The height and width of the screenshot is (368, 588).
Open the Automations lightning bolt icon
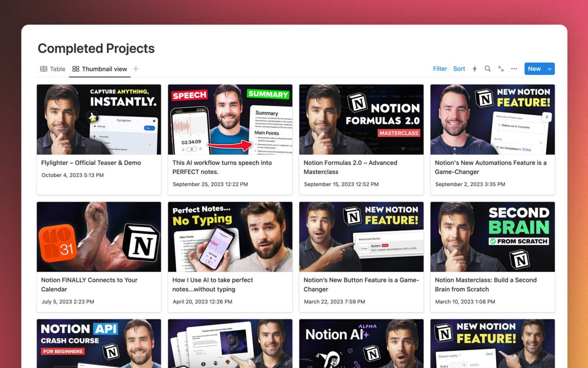[474, 69]
